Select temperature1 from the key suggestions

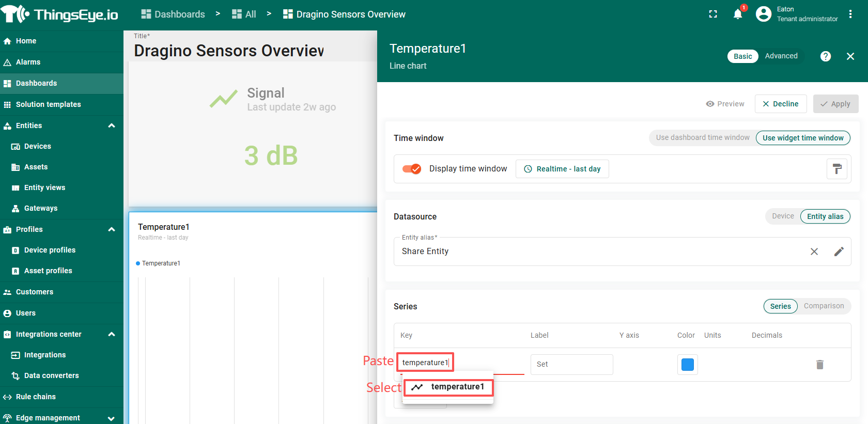(448, 387)
